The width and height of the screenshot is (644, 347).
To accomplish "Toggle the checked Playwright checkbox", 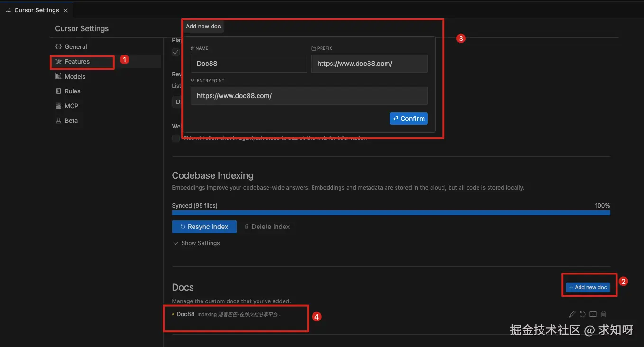I will 176,52.
